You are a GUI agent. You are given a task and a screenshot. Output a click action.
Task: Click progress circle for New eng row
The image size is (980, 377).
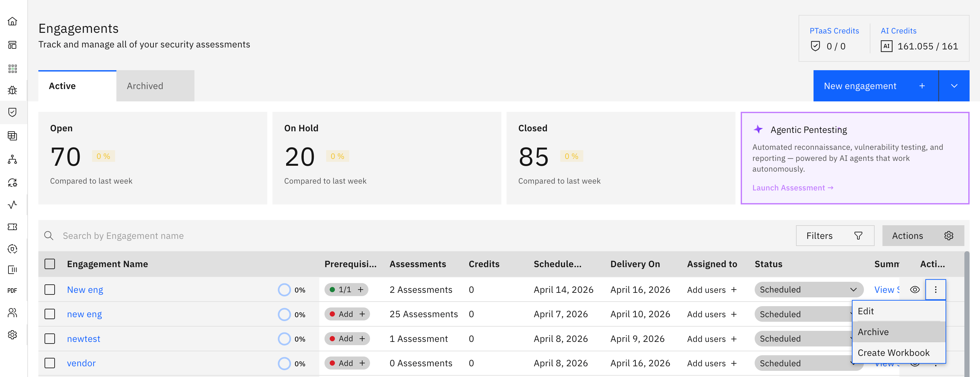point(284,290)
